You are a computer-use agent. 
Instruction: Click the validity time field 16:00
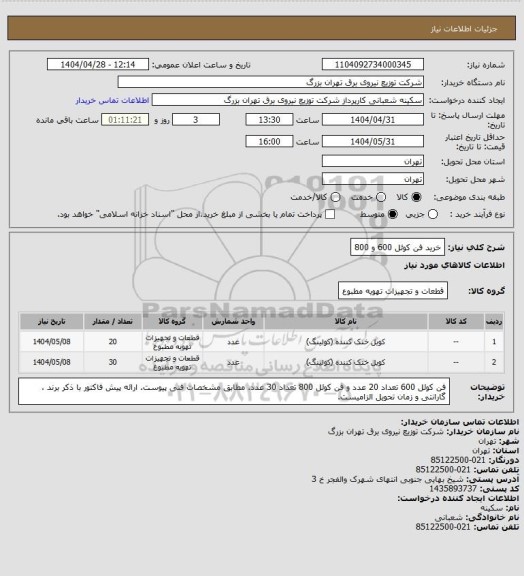tap(269, 141)
